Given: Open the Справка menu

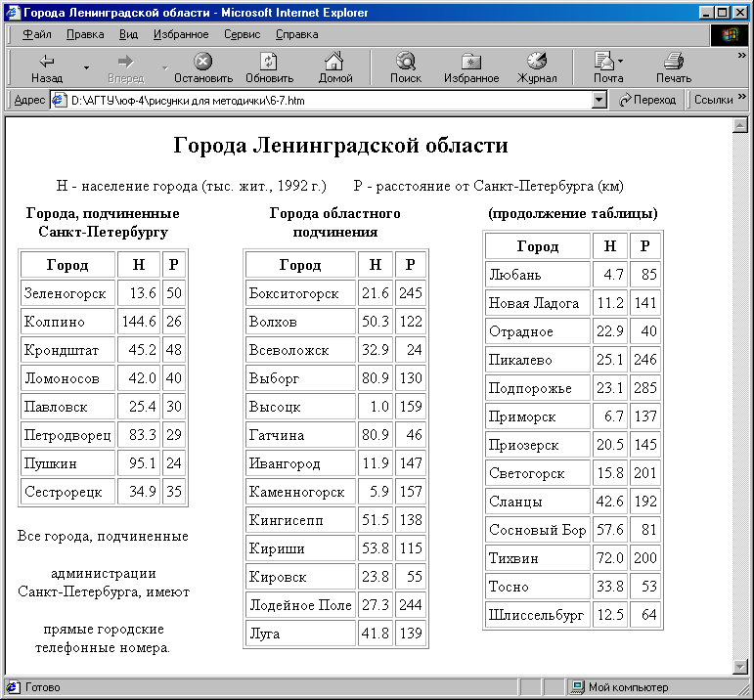Looking at the screenshot, I should tap(296, 34).
